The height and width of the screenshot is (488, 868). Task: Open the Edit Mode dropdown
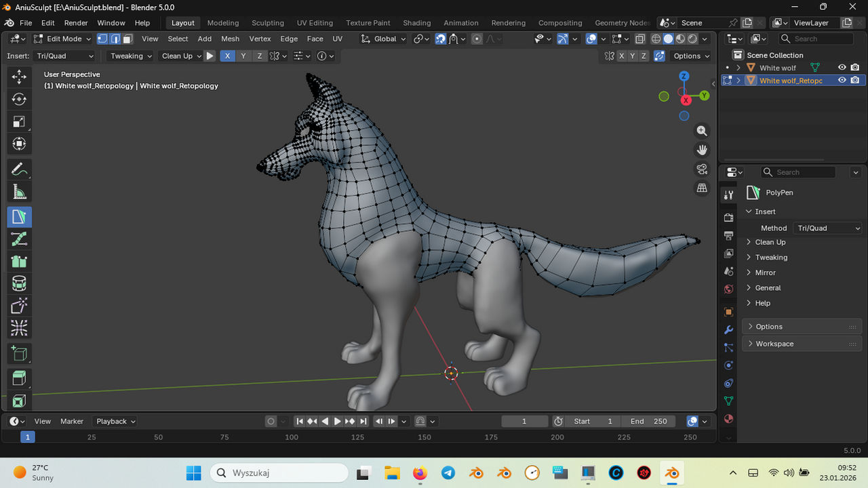click(x=62, y=39)
